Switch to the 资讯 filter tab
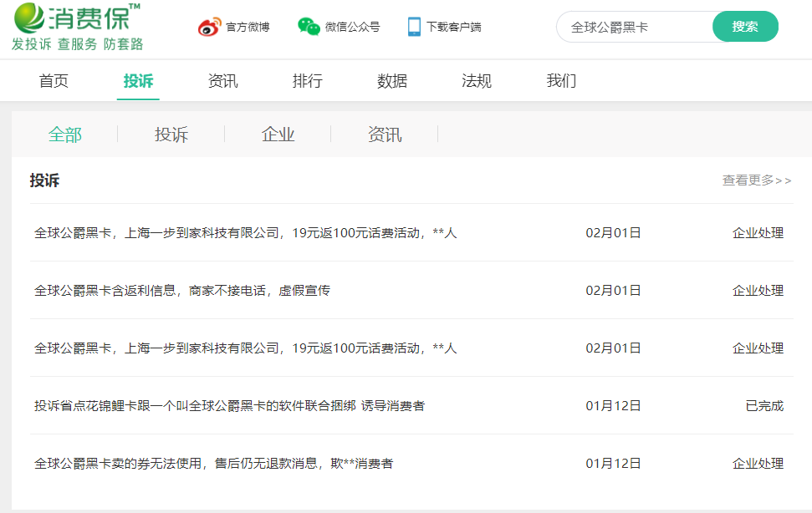The height and width of the screenshot is (513, 812). [x=385, y=135]
